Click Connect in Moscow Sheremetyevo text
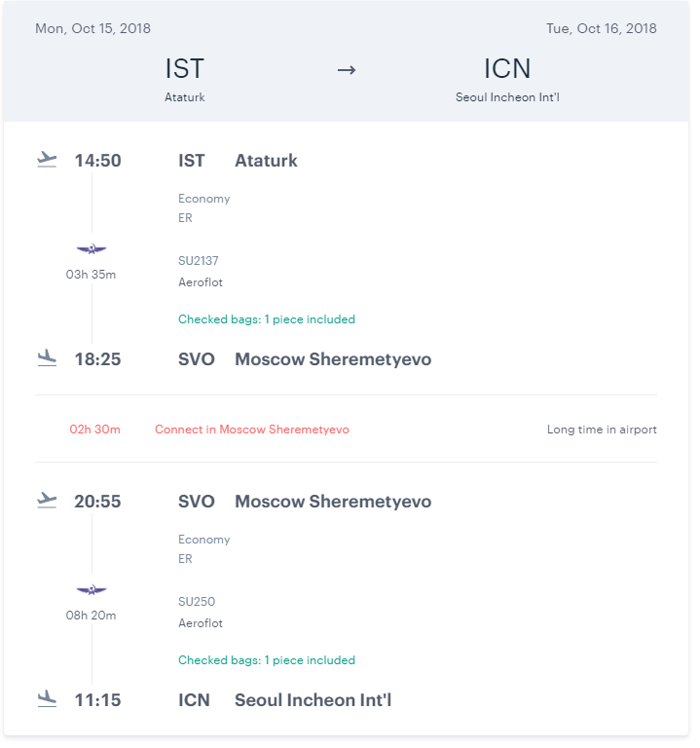 [x=251, y=430]
